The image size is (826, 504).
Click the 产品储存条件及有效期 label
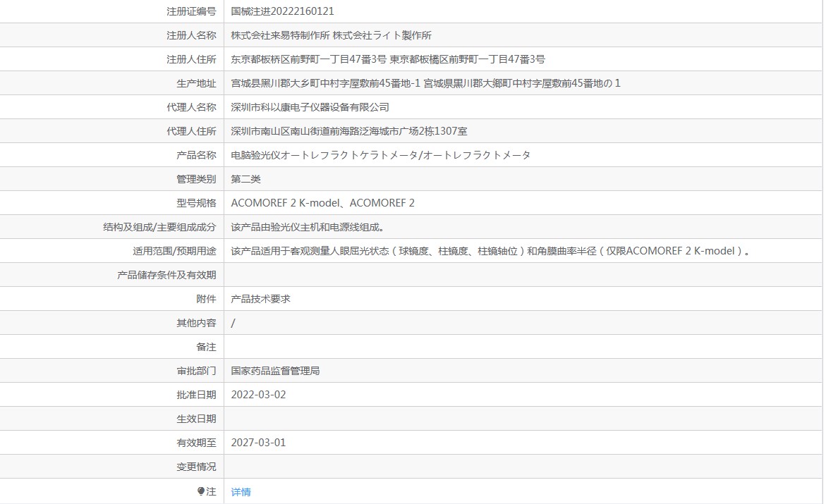166,275
